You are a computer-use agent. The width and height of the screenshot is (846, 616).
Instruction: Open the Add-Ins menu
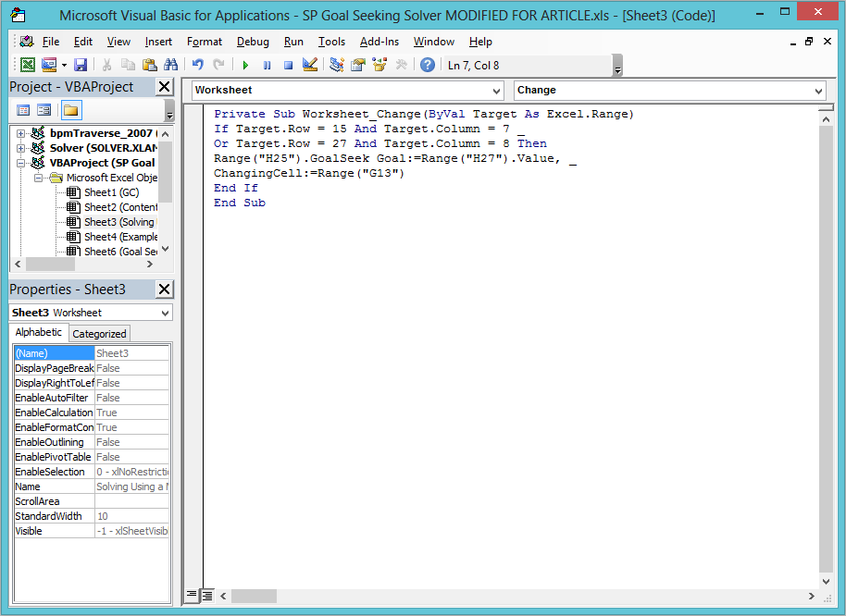[x=379, y=42]
